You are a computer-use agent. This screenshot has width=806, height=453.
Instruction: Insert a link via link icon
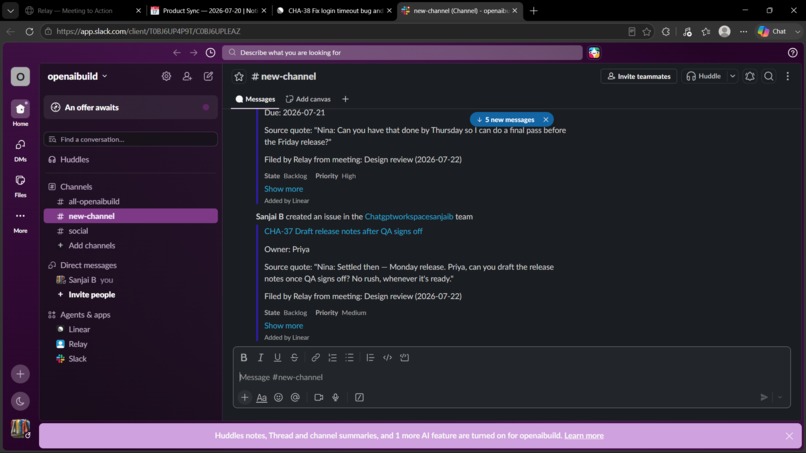[316, 357]
